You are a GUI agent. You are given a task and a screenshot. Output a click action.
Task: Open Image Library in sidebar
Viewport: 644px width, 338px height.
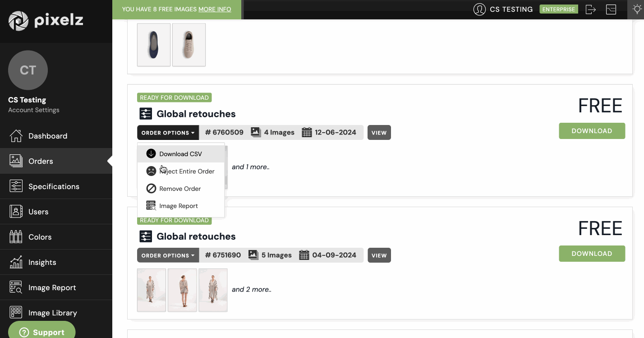click(x=52, y=313)
